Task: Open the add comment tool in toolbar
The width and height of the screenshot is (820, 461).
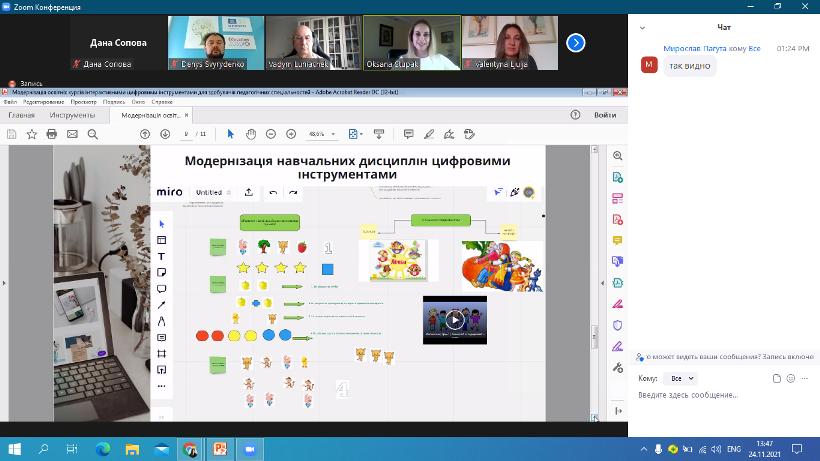Action: [x=408, y=133]
